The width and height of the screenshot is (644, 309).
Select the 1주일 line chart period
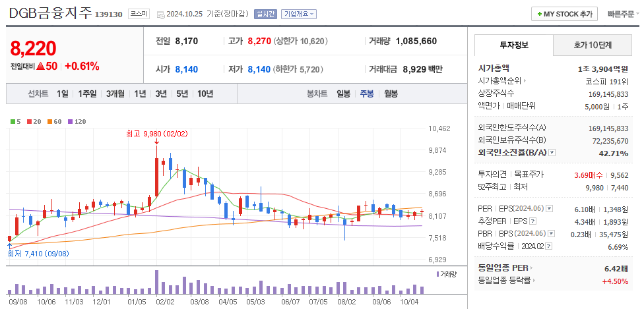click(88, 94)
